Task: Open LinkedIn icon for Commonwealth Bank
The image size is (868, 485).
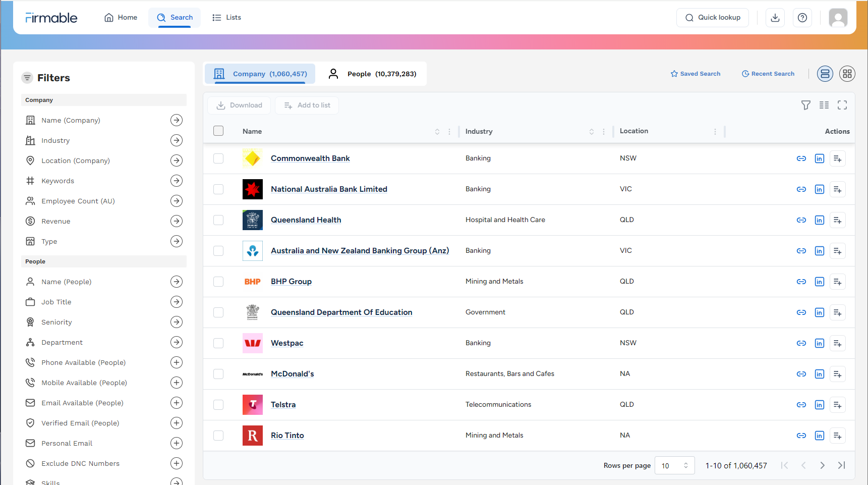Action: click(820, 158)
